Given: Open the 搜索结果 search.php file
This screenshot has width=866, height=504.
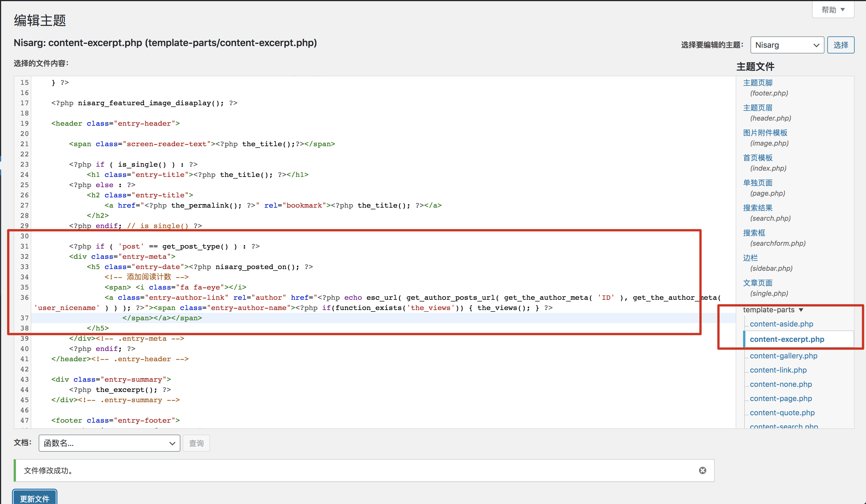Looking at the screenshot, I should pyautogui.click(x=757, y=208).
